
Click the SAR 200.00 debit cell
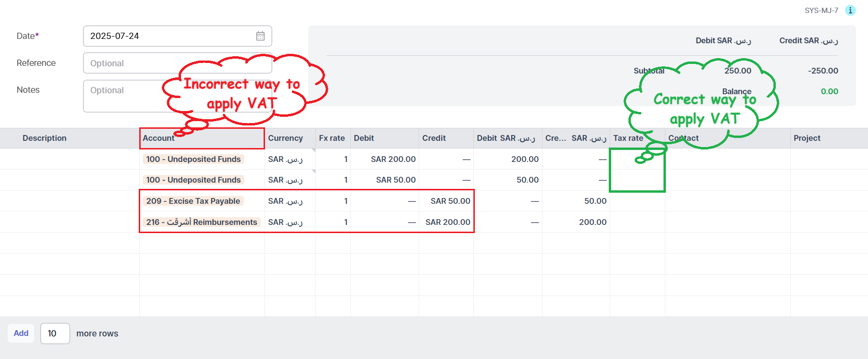point(393,159)
